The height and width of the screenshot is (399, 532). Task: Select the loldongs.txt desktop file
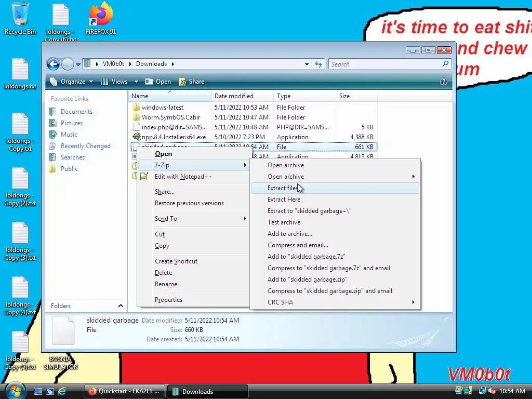(x=20, y=74)
